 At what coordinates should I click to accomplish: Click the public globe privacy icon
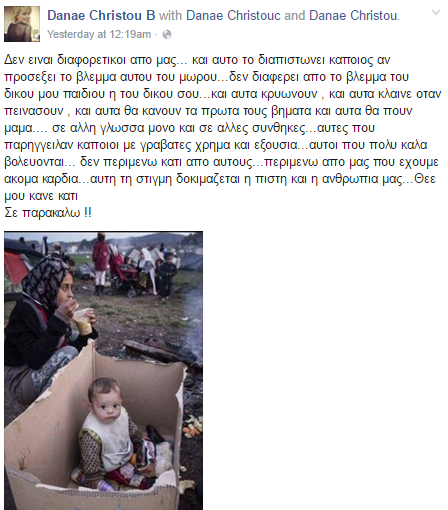(x=167, y=35)
